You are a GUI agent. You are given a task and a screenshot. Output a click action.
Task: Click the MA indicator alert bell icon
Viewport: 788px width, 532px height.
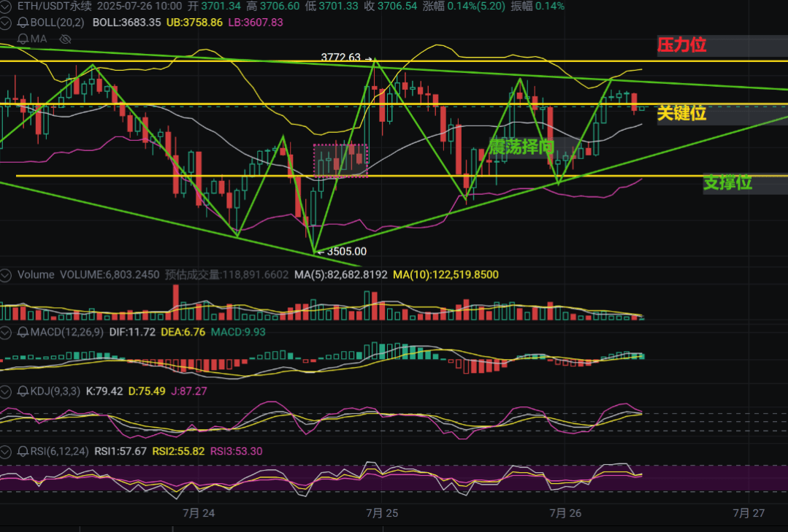point(23,39)
